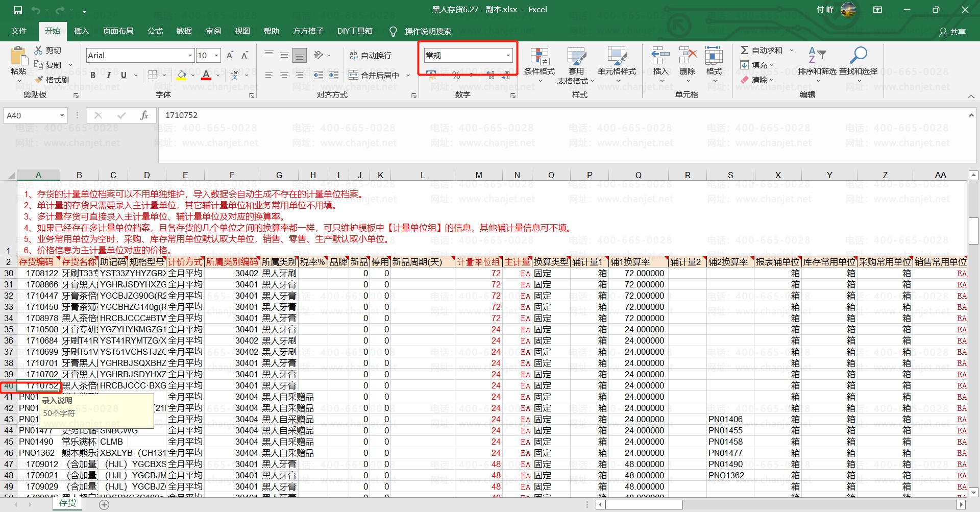Screen dimensions: 980x512
Task: Click the 共享 Share button
Action: (x=952, y=32)
